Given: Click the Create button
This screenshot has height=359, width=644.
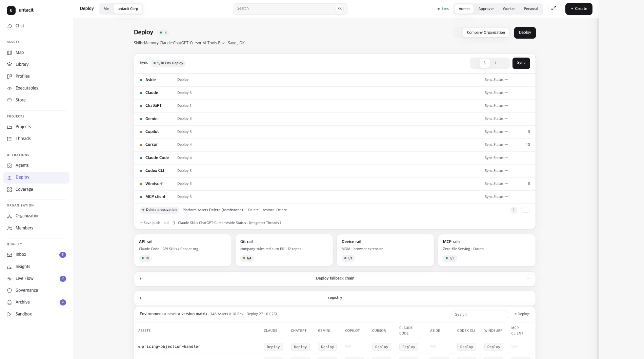Looking at the screenshot, I should click(579, 9).
